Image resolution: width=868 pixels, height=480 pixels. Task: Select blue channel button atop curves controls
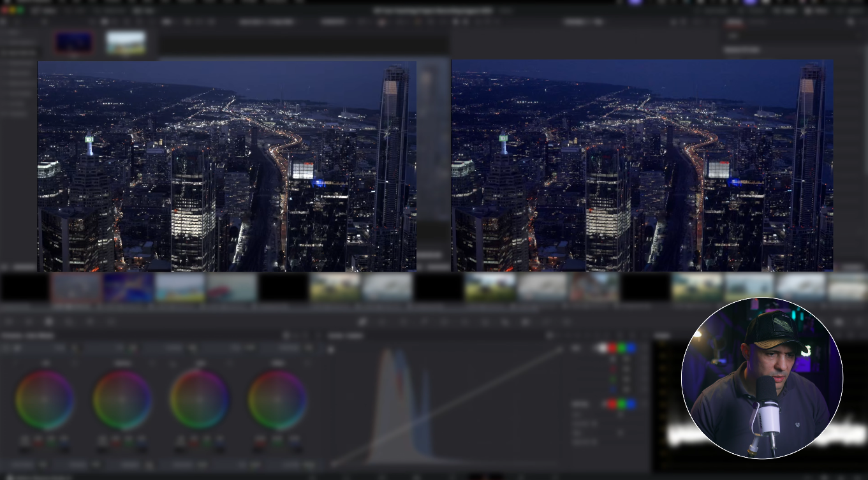coord(631,348)
